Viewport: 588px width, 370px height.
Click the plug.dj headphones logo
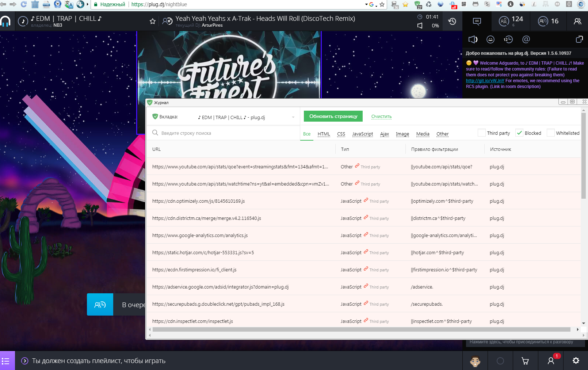(5, 21)
